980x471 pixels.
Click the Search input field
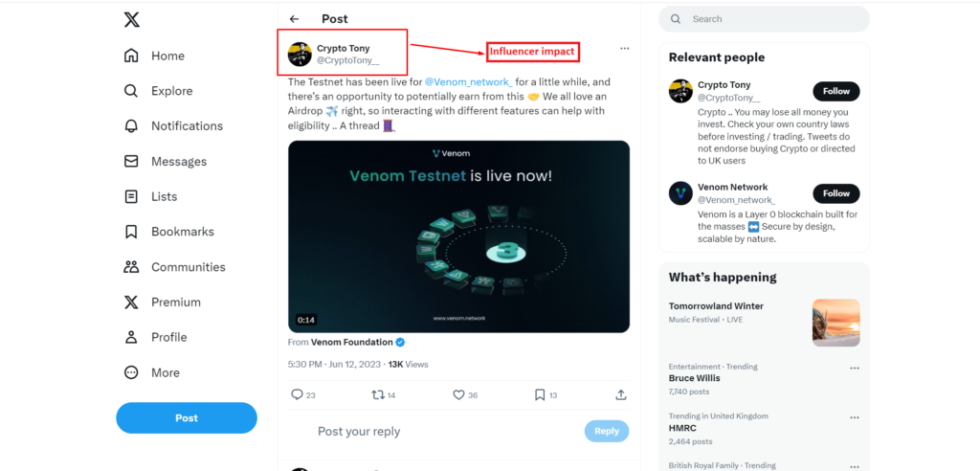coord(775,19)
